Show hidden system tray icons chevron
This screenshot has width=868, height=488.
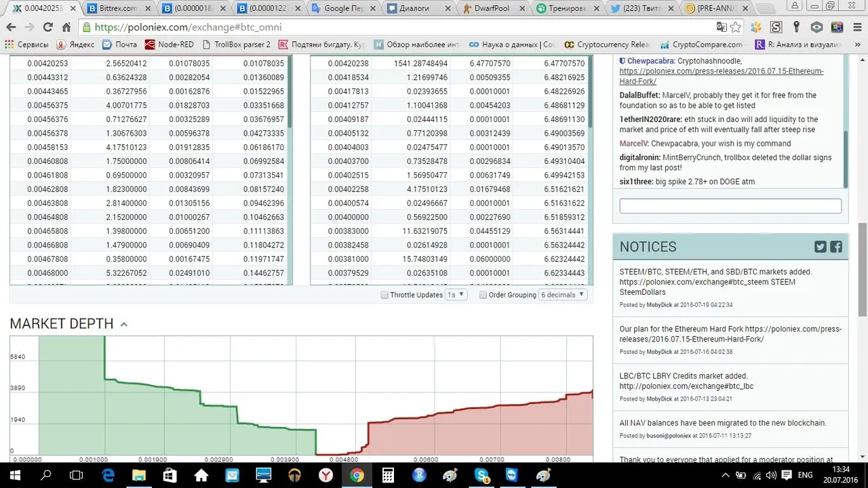pyautogui.click(x=725, y=475)
